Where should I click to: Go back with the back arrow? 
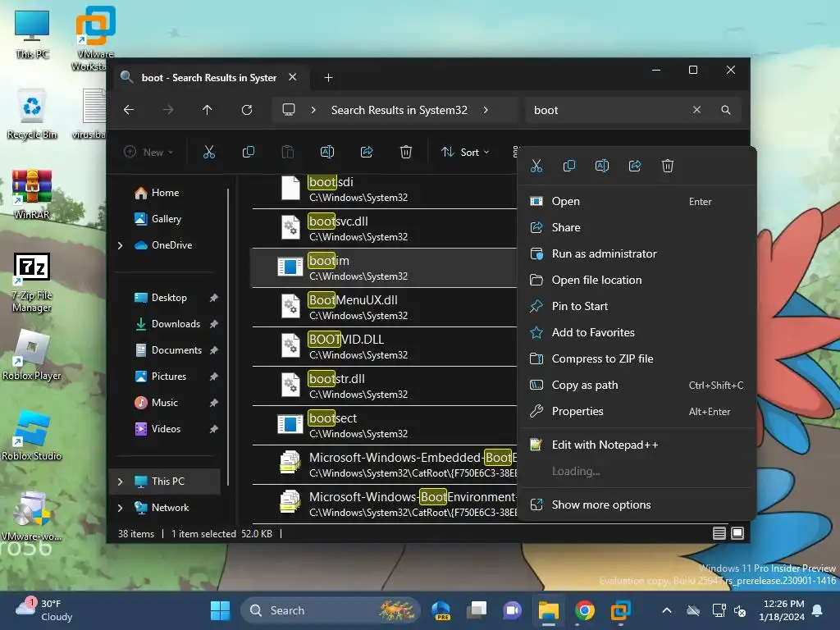tap(129, 110)
